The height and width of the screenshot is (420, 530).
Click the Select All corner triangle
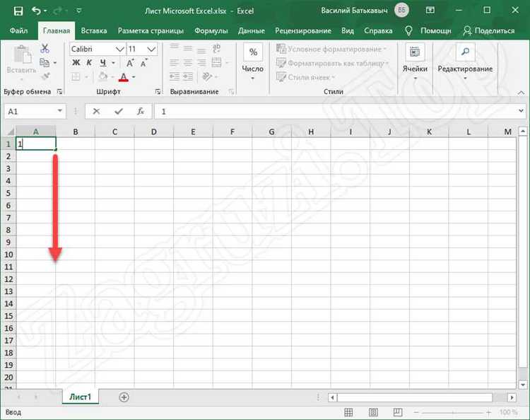point(10,132)
